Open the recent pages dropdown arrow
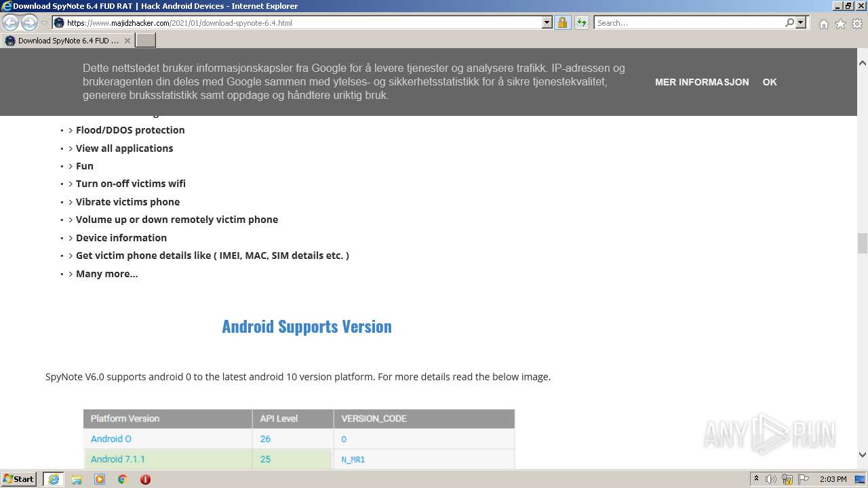The image size is (868, 488). tap(44, 23)
